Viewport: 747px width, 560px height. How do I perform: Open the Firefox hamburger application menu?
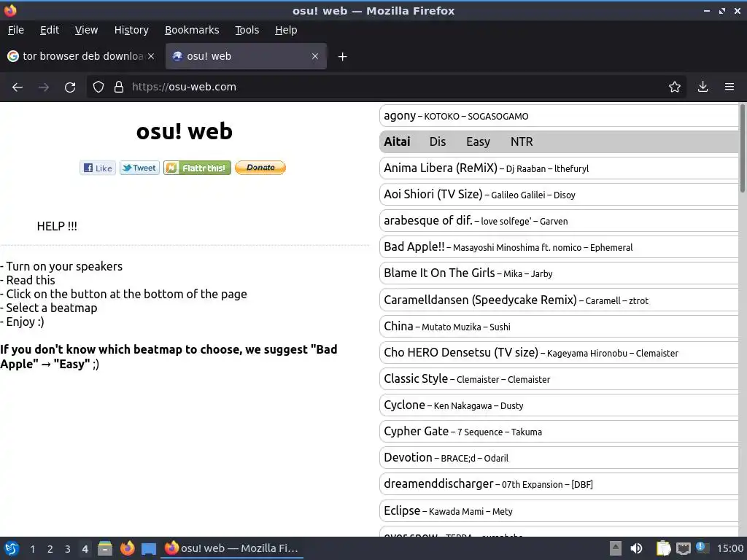tap(729, 87)
